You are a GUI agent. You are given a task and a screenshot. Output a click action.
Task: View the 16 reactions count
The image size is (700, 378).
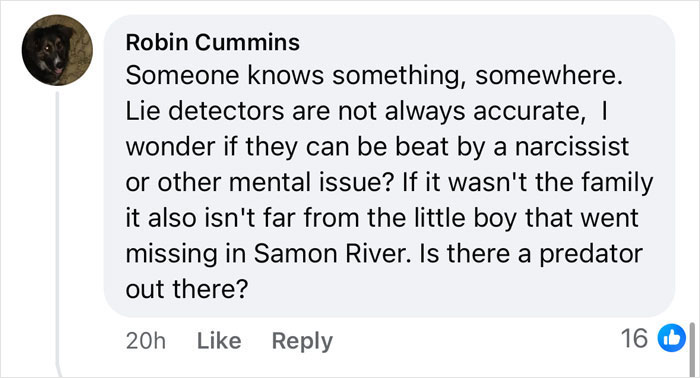click(634, 338)
